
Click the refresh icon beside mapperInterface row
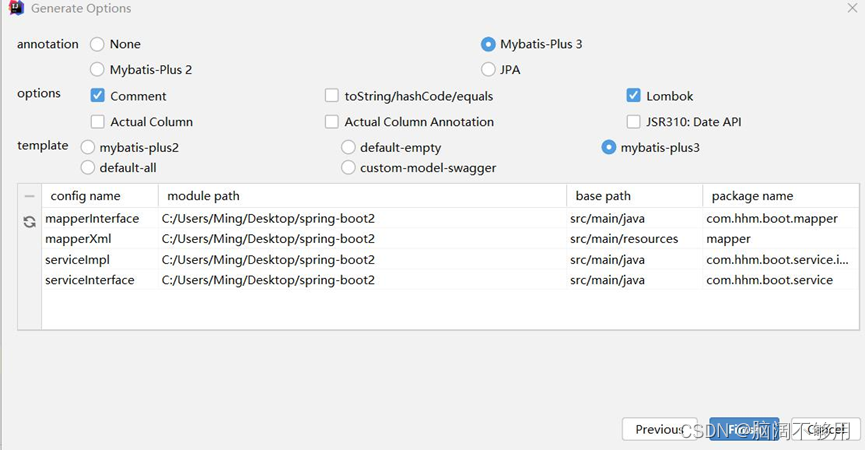click(x=29, y=222)
